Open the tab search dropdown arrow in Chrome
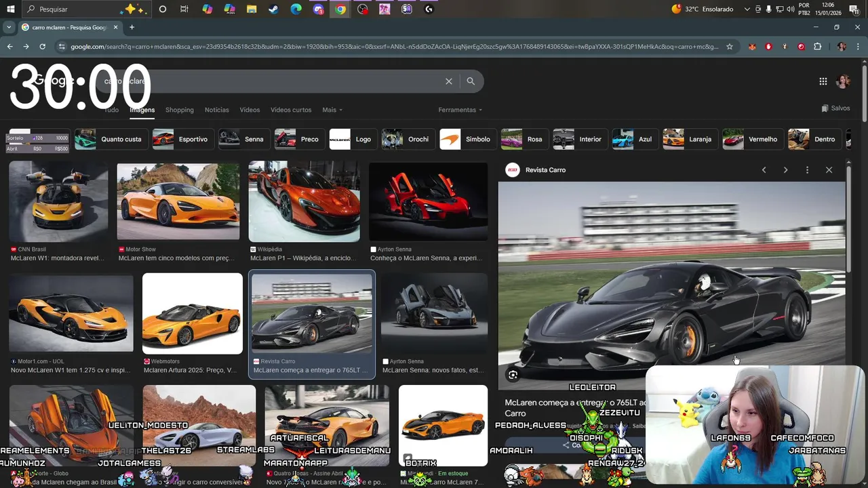Screen dimensions: 868x488 (x=8, y=27)
